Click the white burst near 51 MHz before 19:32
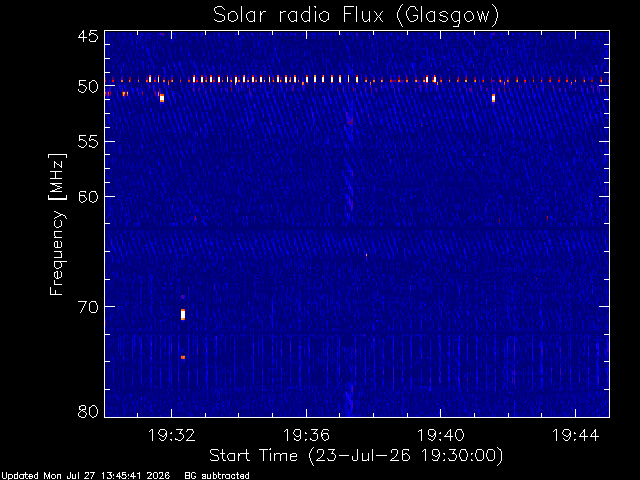Screen dimensions: 640x480 click(162, 98)
